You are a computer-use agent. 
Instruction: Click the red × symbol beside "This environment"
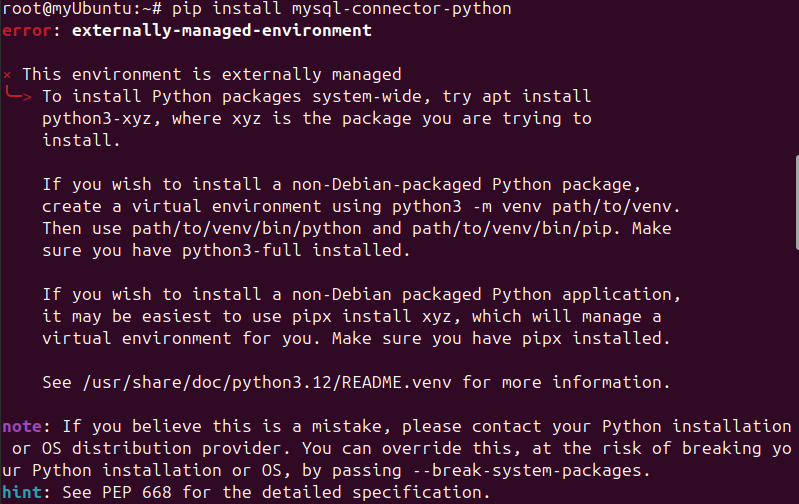(x=7, y=74)
